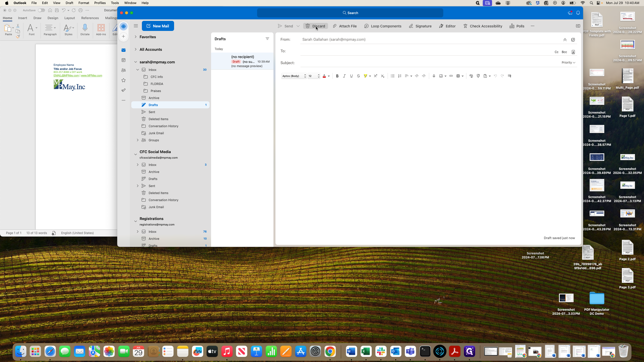Collapse the message header chevron
Image resolution: width=644 pixels, height=362 pixels.
(x=565, y=40)
